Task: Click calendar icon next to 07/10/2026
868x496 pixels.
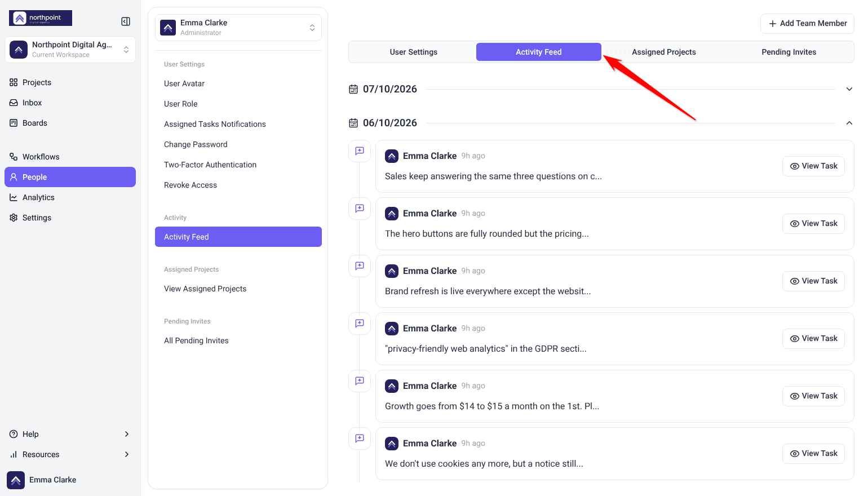Action: 353,89
